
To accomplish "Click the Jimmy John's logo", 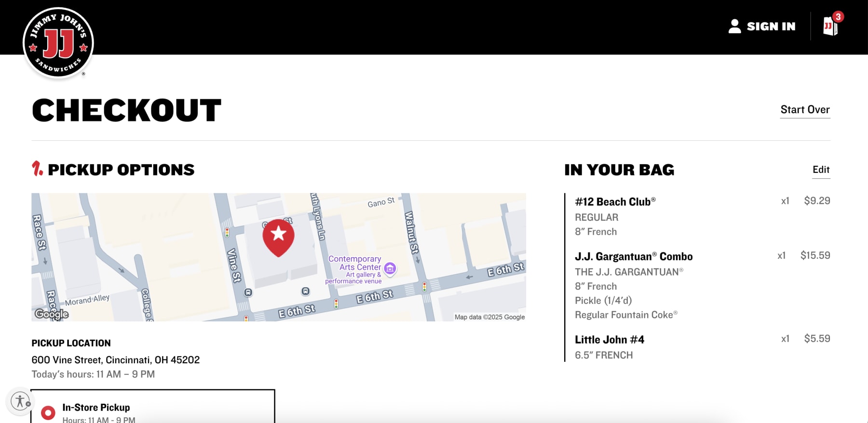I will pyautogui.click(x=58, y=43).
